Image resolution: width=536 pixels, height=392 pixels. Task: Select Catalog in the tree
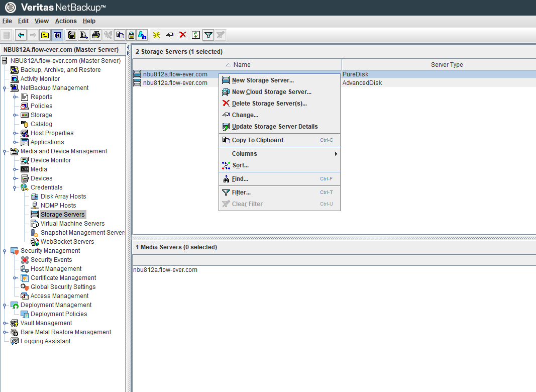tap(41, 124)
